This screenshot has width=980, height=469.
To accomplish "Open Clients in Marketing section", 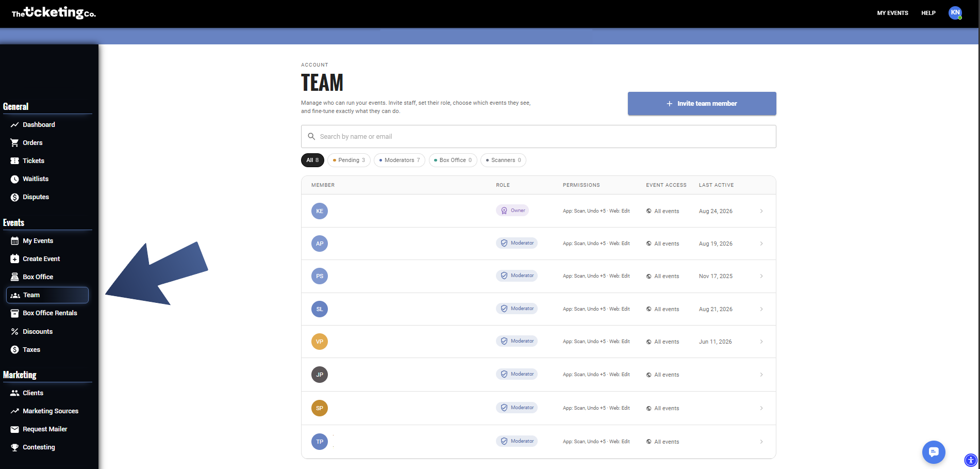I will pyautogui.click(x=33, y=393).
